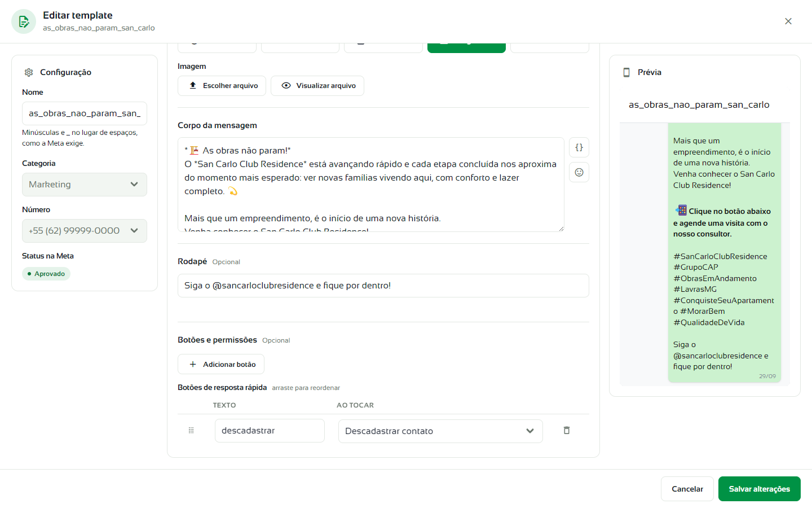Insert variable with curly braces button

(579, 148)
